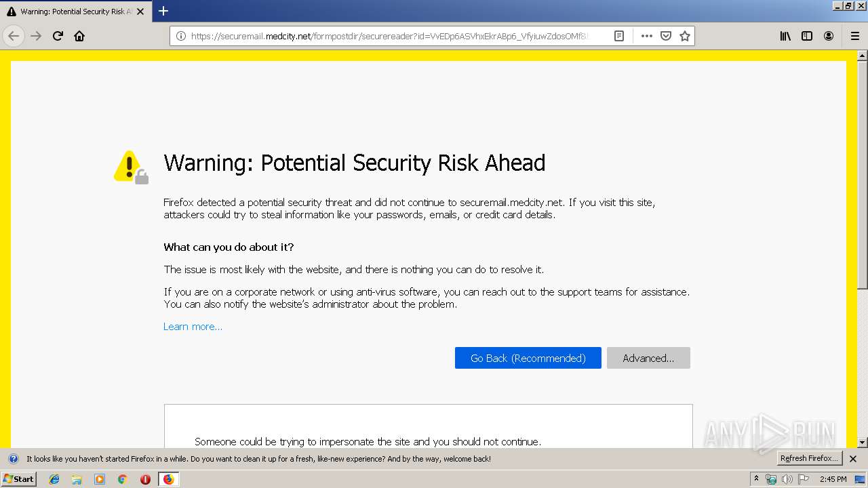Dismiss the Firefox refresh notification bar

pyautogui.click(x=853, y=459)
